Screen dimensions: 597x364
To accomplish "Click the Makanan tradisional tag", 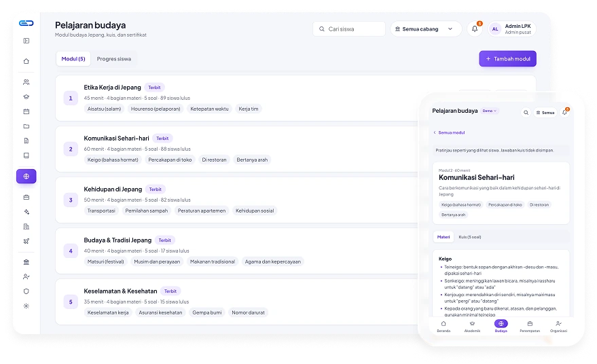I will (213, 262).
